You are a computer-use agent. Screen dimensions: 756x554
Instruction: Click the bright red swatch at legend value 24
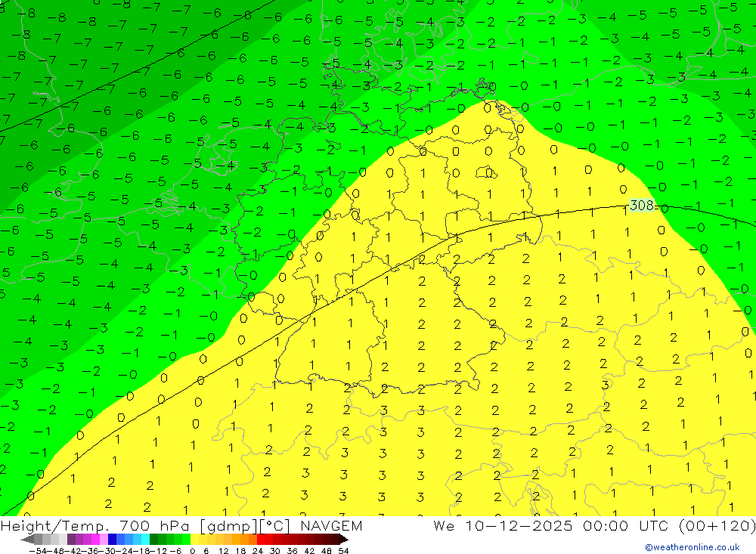[x=261, y=540]
